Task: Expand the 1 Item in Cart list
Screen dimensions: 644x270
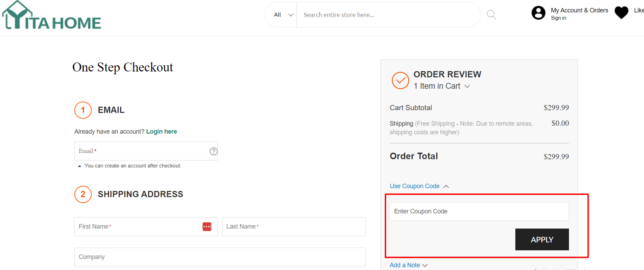Action: click(x=442, y=86)
